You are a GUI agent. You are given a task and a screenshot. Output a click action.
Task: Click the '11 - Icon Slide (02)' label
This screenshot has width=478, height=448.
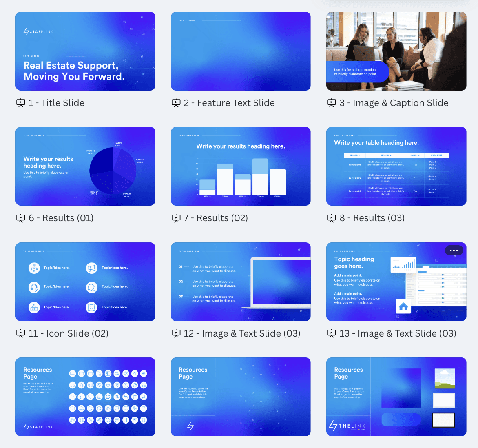tap(68, 333)
